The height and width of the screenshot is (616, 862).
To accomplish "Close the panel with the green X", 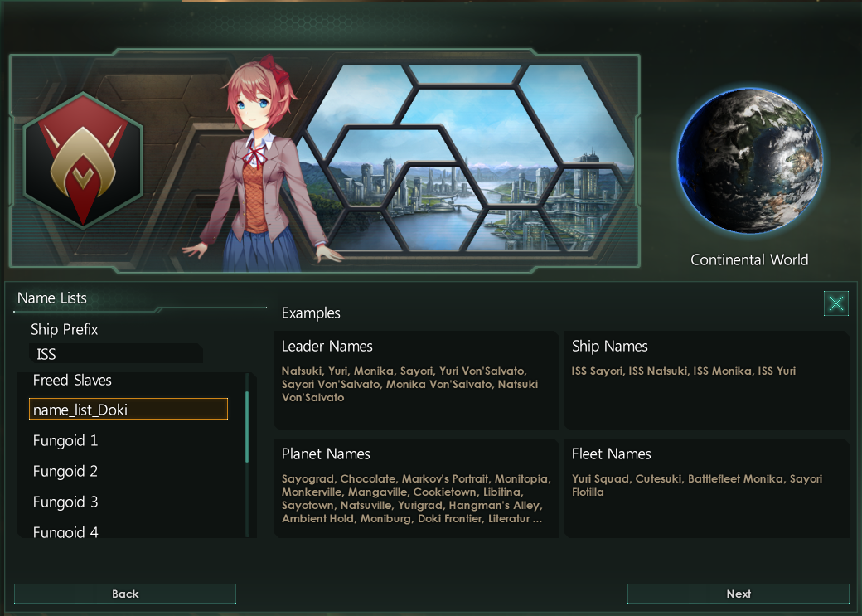I will (835, 303).
